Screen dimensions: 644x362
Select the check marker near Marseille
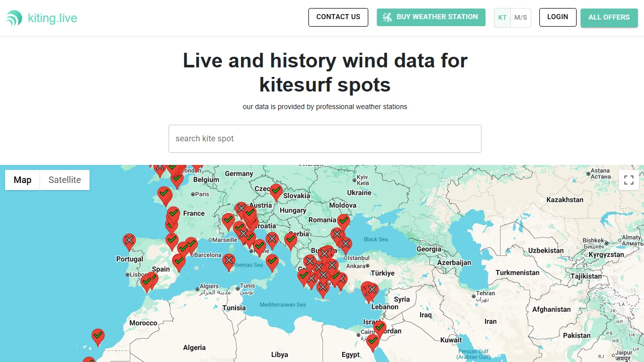228,220
